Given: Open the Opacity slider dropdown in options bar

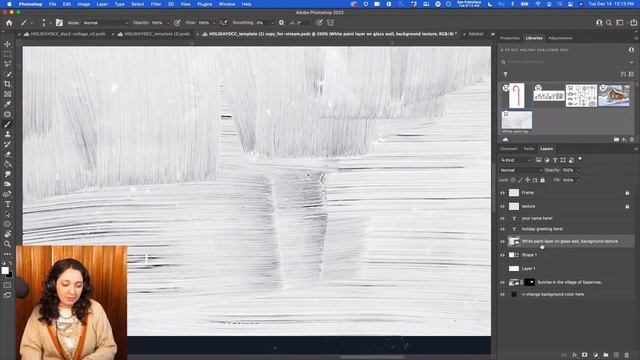Looking at the screenshot, I should point(168,23).
